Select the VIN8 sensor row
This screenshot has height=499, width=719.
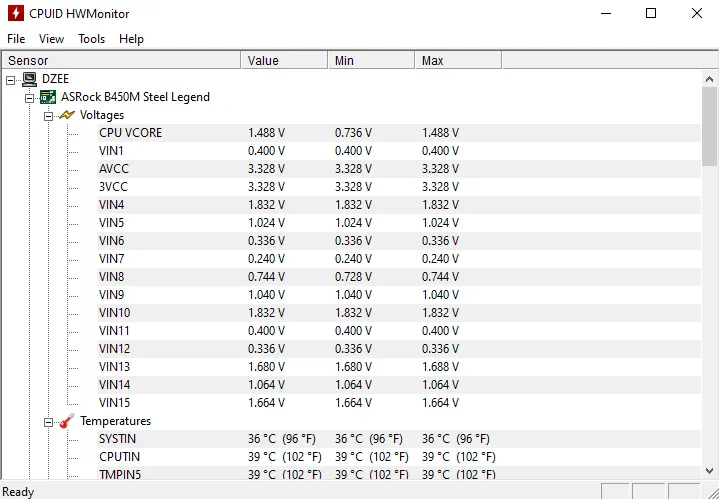click(x=399, y=277)
